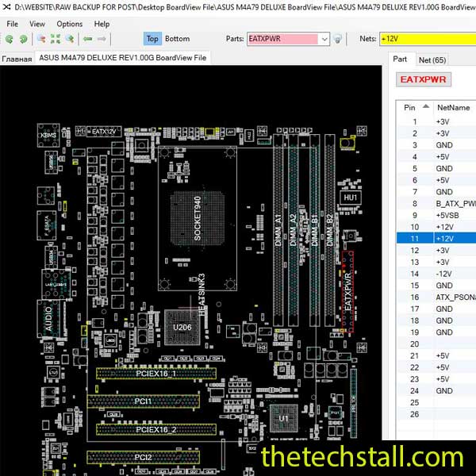Click the PCIEX16_2 slot on board

tap(156, 429)
